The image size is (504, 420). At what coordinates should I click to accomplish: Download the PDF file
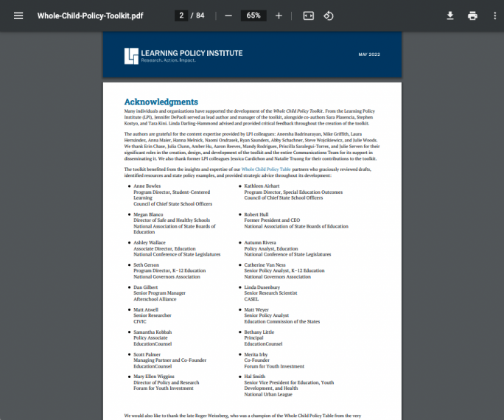pyautogui.click(x=450, y=15)
